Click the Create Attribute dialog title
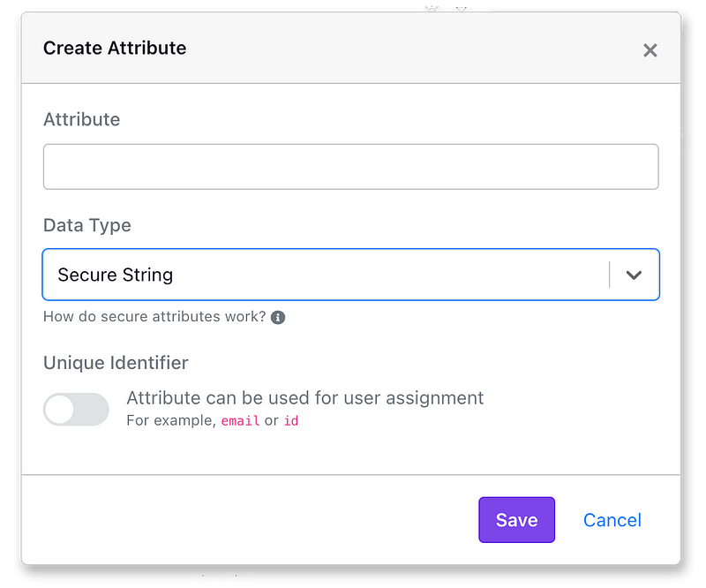This screenshot has width=706, height=588. [x=115, y=49]
